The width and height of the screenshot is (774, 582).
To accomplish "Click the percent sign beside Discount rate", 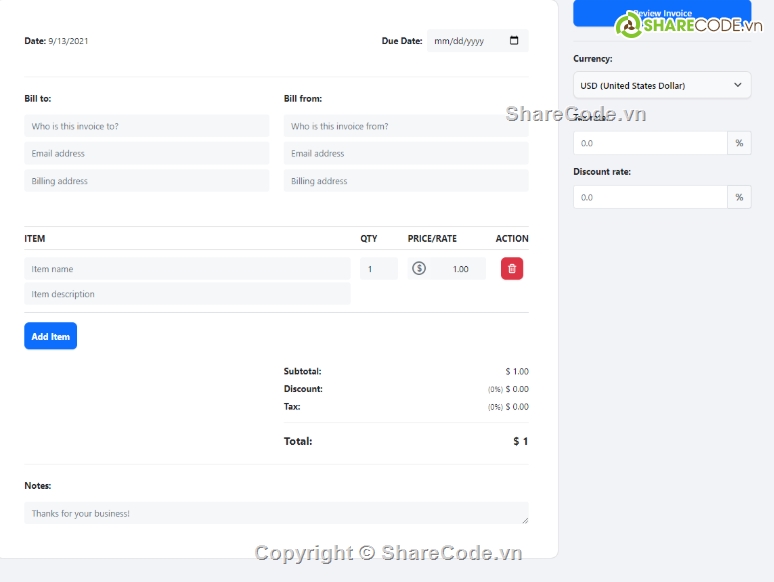I will pos(739,197).
